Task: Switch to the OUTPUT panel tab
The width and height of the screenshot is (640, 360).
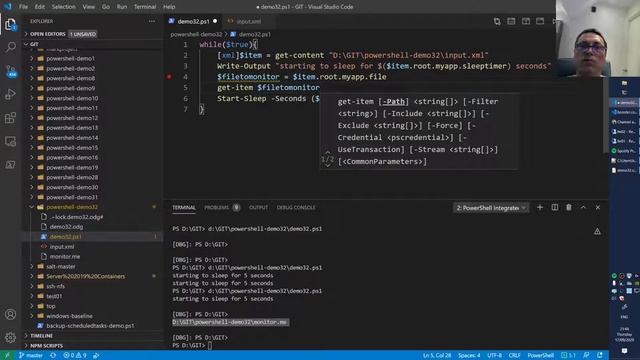Action: [258, 207]
